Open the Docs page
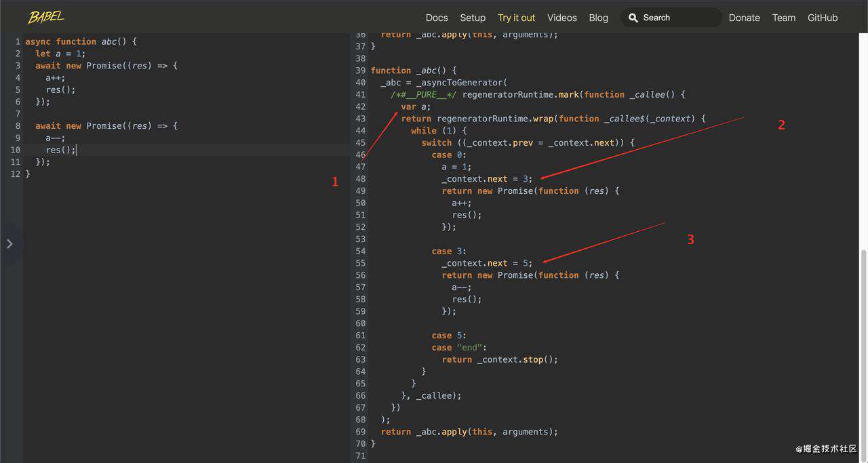868x463 pixels. pyautogui.click(x=437, y=18)
